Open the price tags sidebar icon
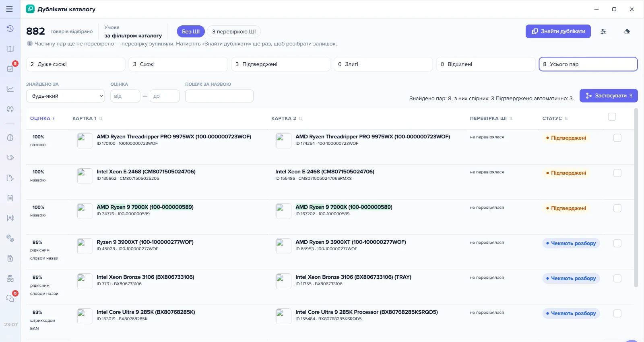Screen dimensions: 644x342 click(x=10, y=157)
